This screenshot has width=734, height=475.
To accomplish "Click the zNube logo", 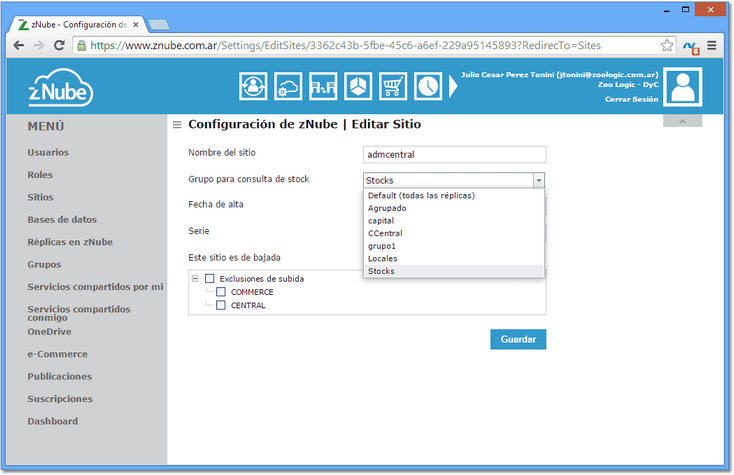I will click(61, 88).
